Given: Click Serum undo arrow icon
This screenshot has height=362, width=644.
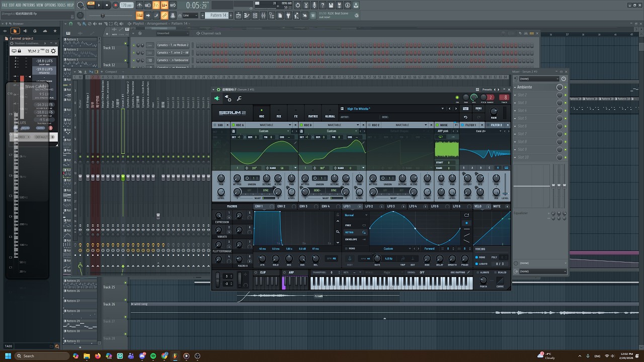Looking at the screenshot, I should click(x=465, y=117).
